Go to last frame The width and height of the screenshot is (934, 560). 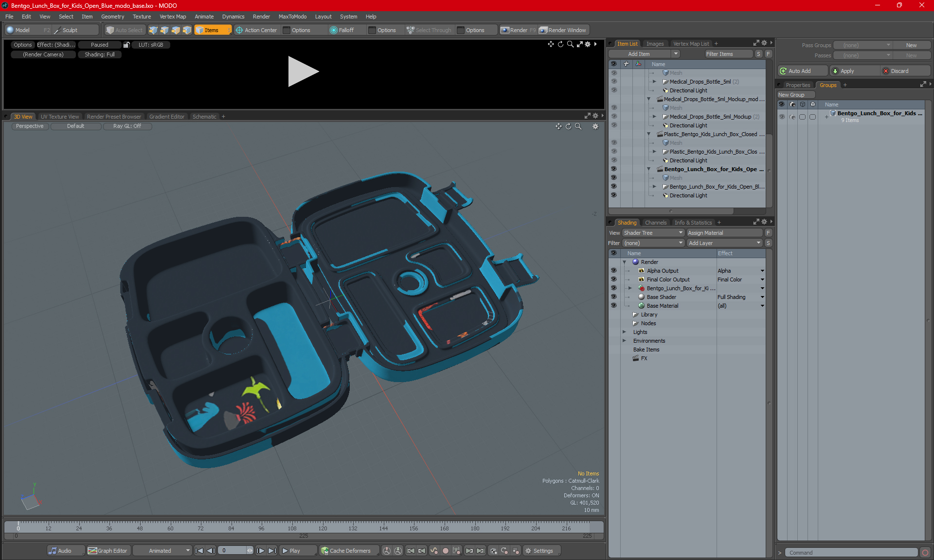point(272,551)
